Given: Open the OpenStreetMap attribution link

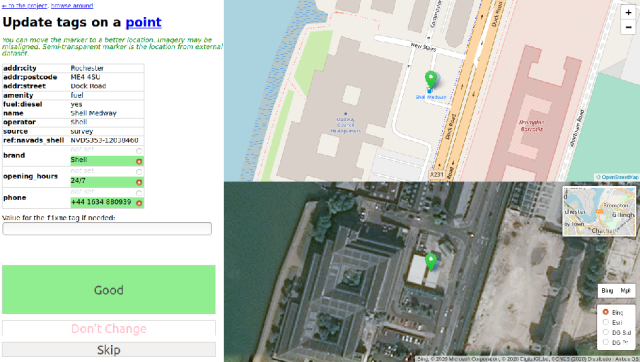Looking at the screenshot, I should coord(619,177).
